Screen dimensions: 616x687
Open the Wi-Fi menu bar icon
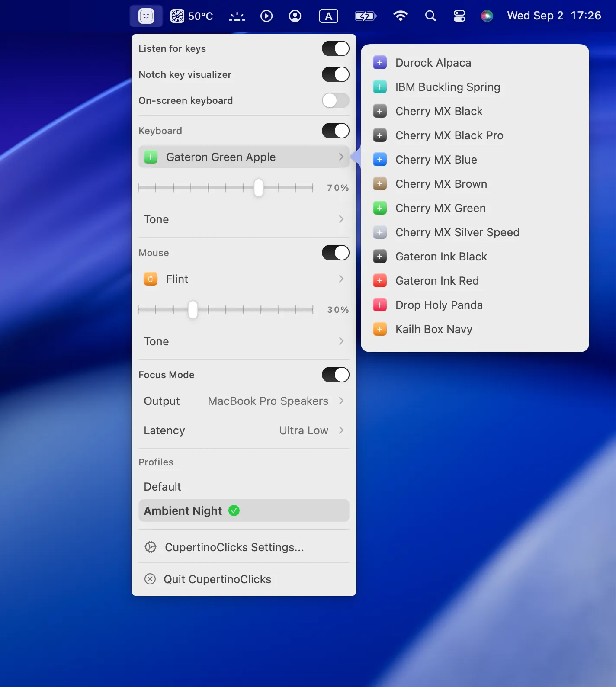click(x=401, y=16)
